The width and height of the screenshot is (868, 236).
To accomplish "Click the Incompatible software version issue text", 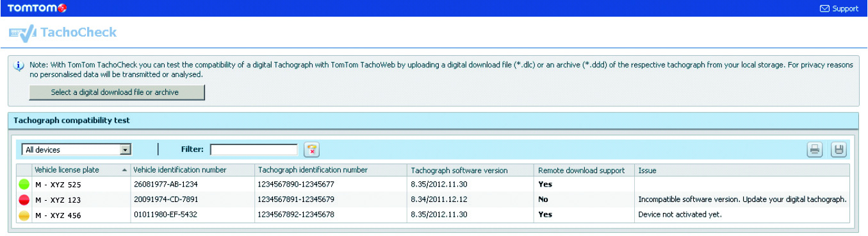I will click(742, 199).
